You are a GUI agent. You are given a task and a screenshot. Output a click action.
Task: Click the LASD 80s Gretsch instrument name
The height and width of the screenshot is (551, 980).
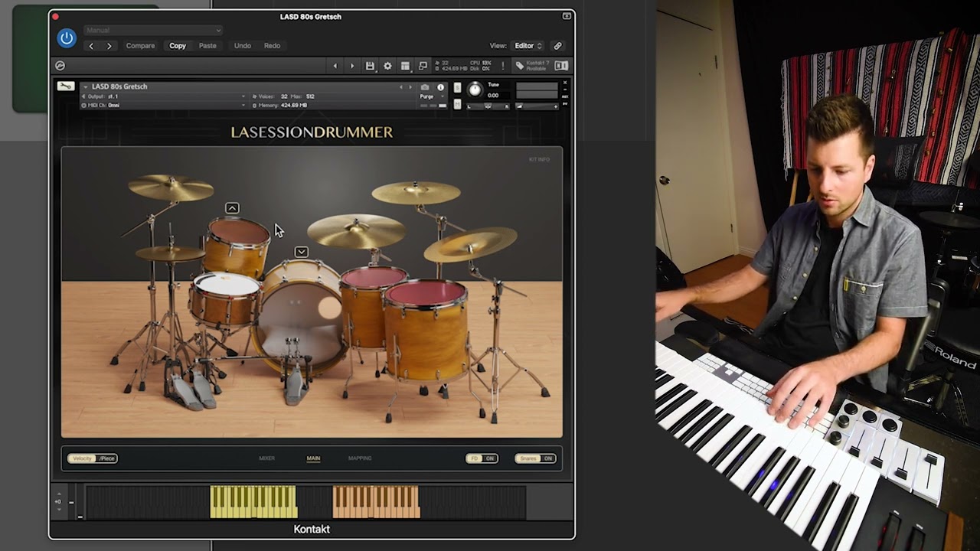(119, 86)
